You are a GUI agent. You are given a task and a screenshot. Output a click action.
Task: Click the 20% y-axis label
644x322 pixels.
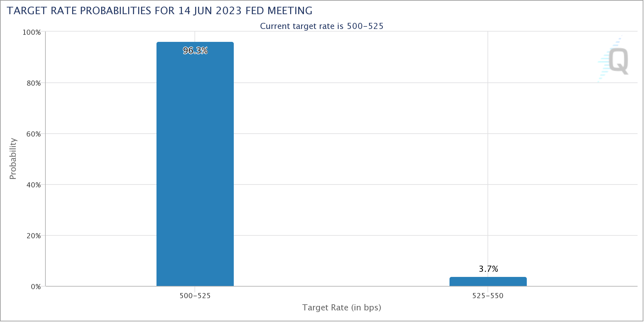(x=33, y=236)
